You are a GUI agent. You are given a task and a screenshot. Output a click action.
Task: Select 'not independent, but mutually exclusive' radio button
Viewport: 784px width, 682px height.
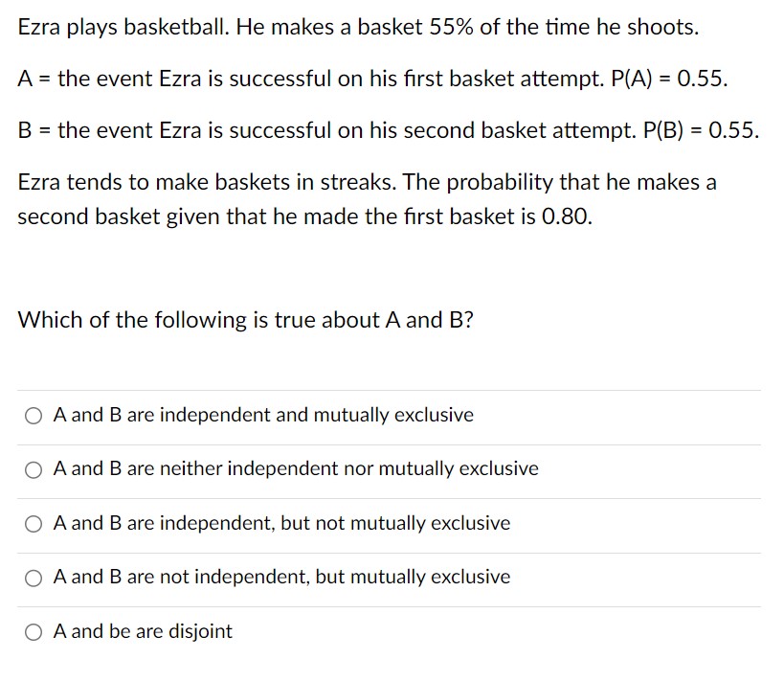(x=33, y=577)
